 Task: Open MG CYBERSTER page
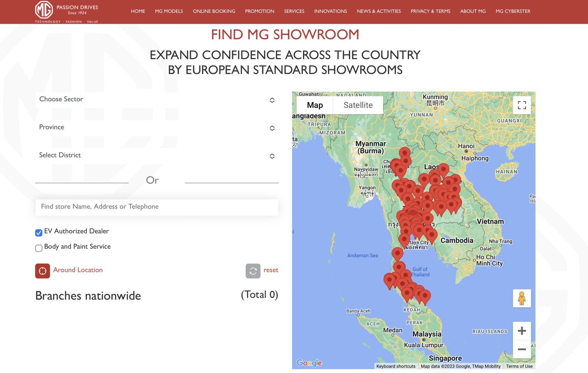click(x=513, y=11)
